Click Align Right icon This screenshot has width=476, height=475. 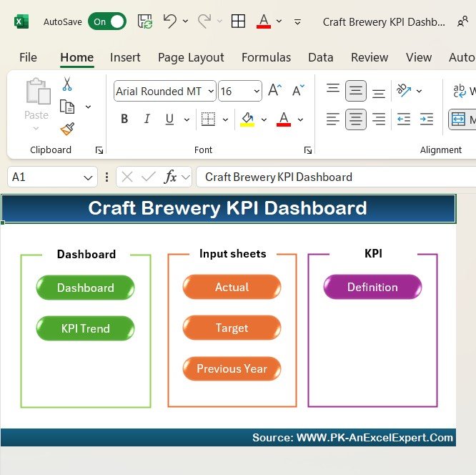pos(379,119)
